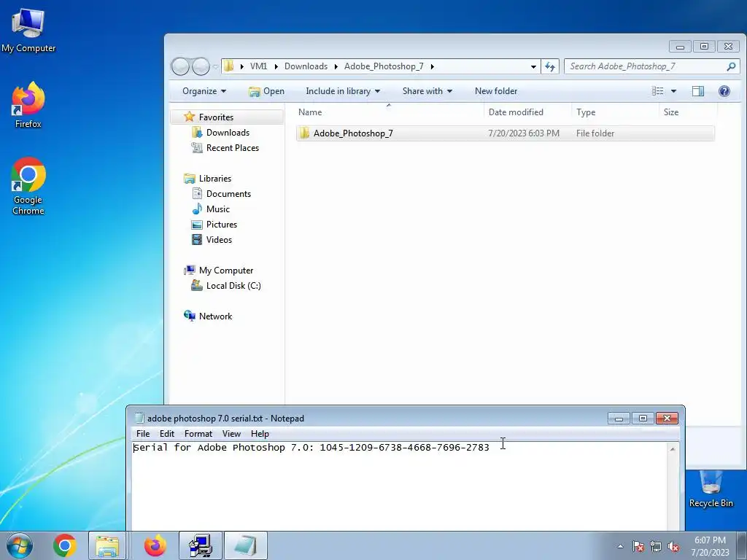Open Notepad File menu
This screenshot has width=747, height=560.
(143, 434)
